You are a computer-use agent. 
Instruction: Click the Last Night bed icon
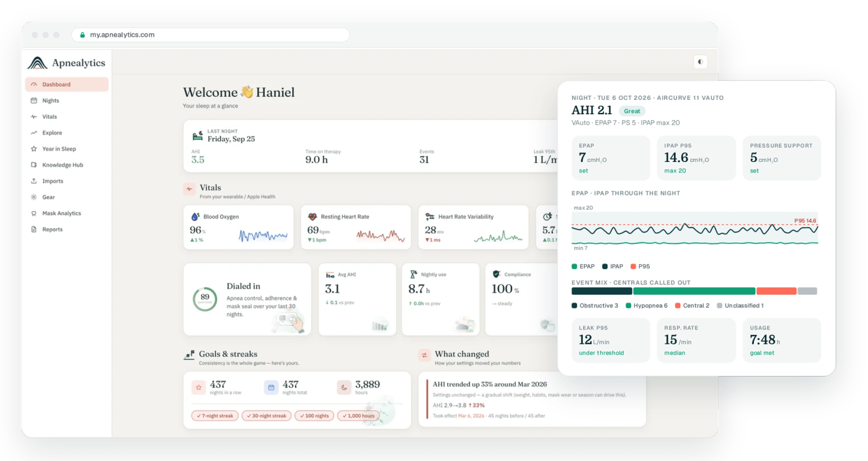(x=197, y=136)
